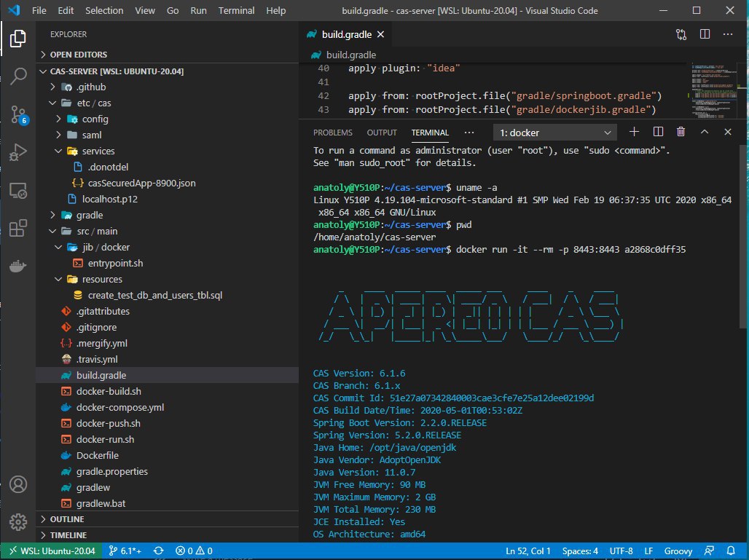The height and width of the screenshot is (560, 749).
Task: Collapse the resources folder
Action: [x=167, y=280]
